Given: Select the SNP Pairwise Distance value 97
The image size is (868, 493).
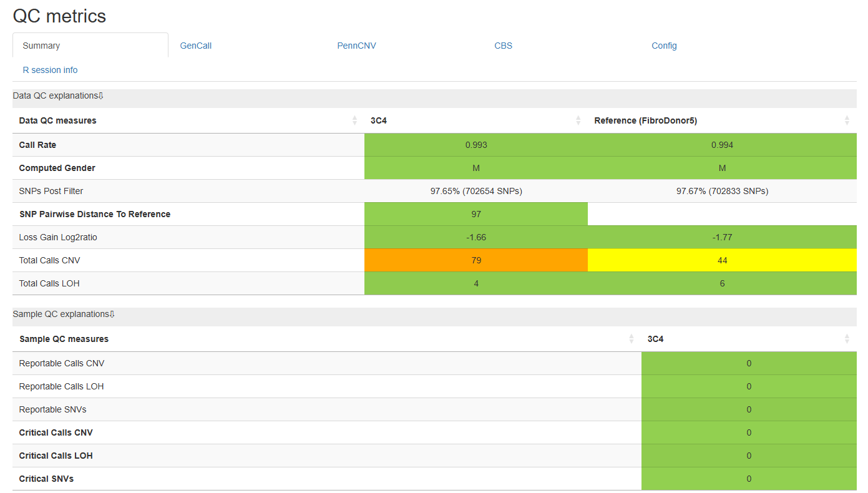Looking at the screenshot, I should (476, 214).
